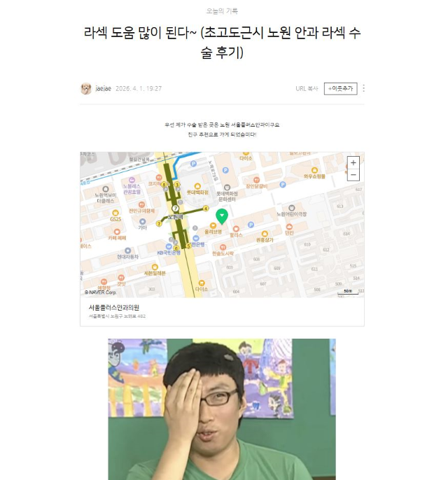Click the green location pin on map
This screenshot has height=480, width=448.
pos(222,216)
